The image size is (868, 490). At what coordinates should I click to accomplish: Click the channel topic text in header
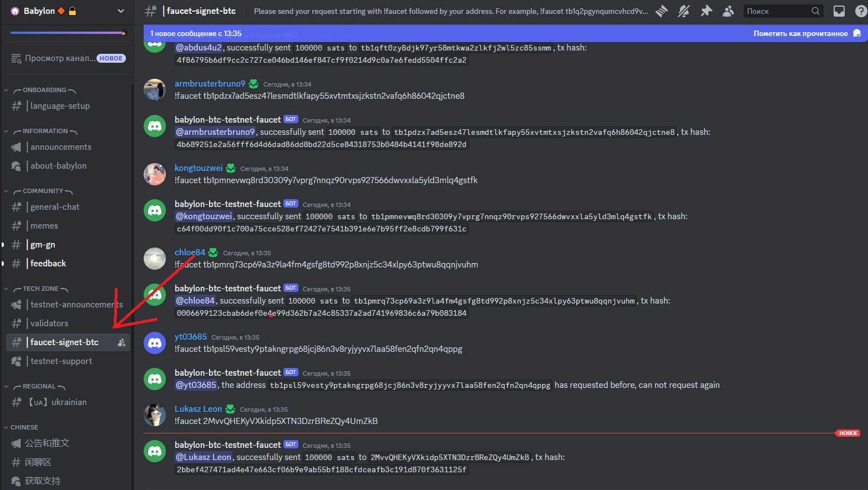(450, 11)
